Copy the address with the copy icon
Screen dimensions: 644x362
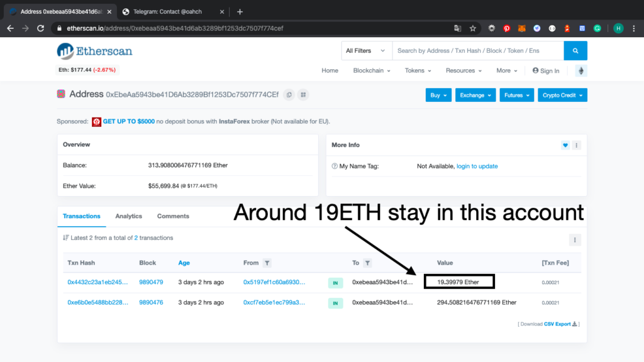[289, 95]
